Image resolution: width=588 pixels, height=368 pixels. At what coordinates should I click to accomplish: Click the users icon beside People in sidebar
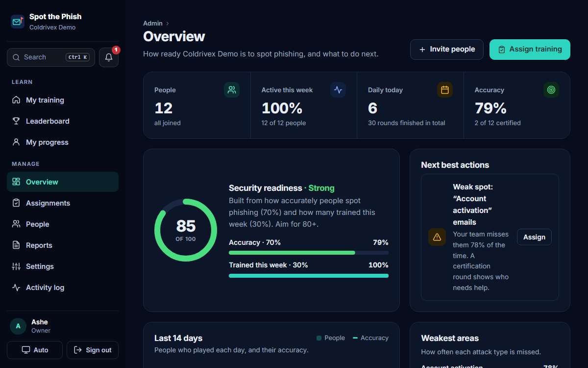[16, 224]
